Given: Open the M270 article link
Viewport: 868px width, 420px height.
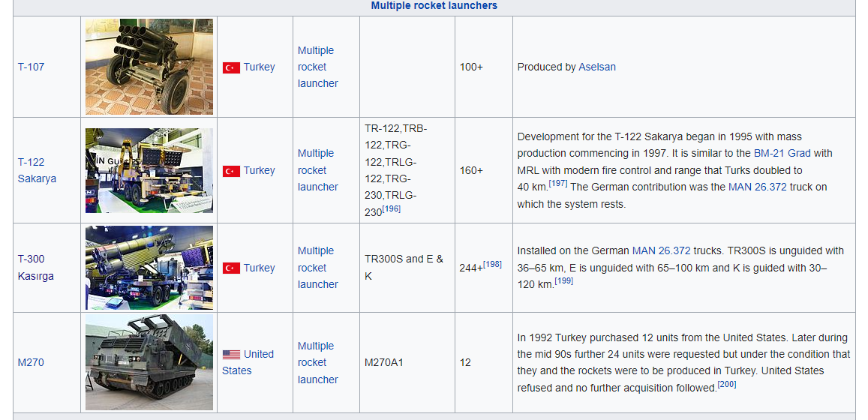Looking at the screenshot, I should coord(31,362).
